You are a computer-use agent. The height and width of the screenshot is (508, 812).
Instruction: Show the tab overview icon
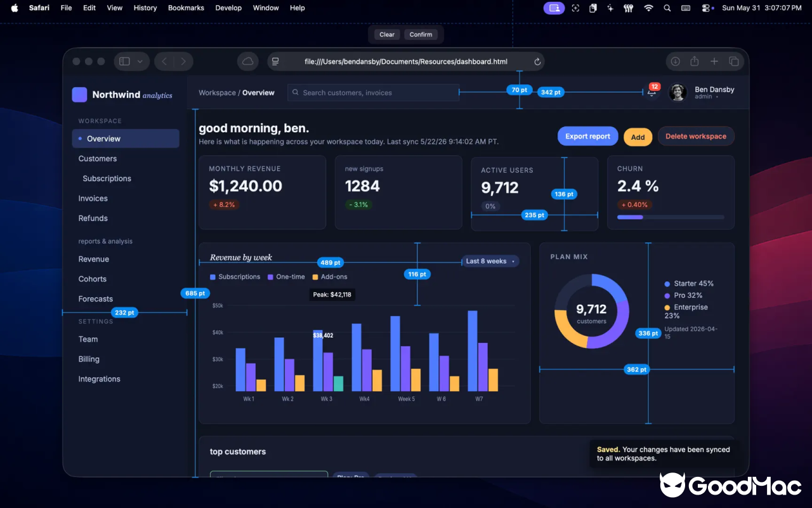(734, 62)
